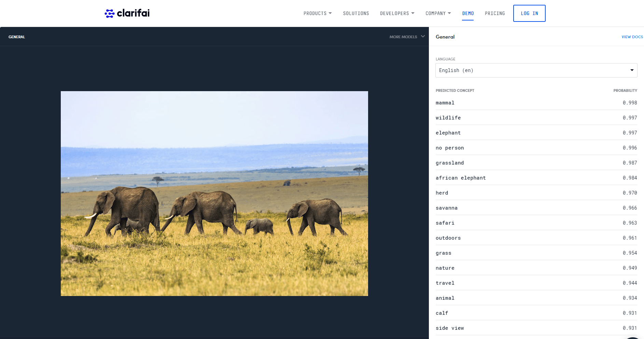Viewport: 644px width, 339px height.
Task: Open the English language selector
Action: (x=536, y=70)
